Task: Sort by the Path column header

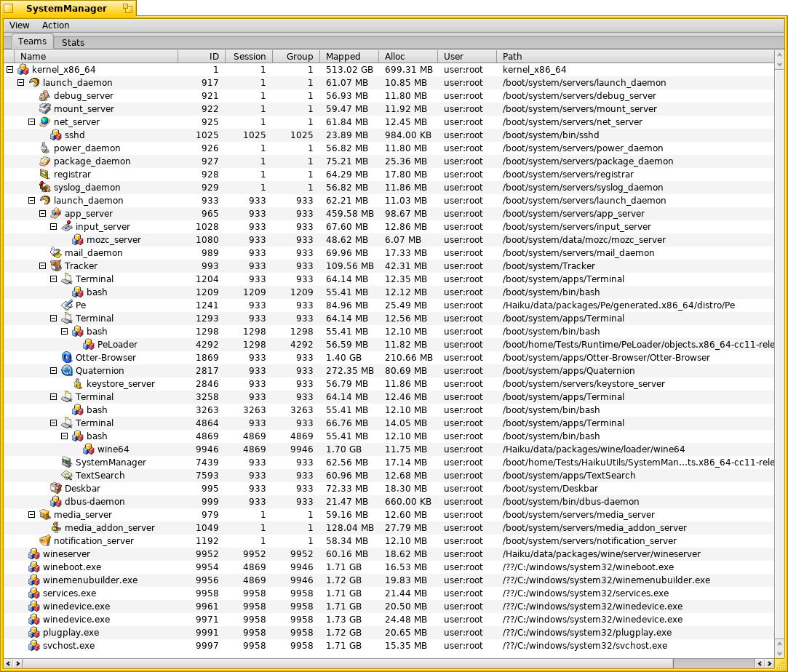Action: 635,56
